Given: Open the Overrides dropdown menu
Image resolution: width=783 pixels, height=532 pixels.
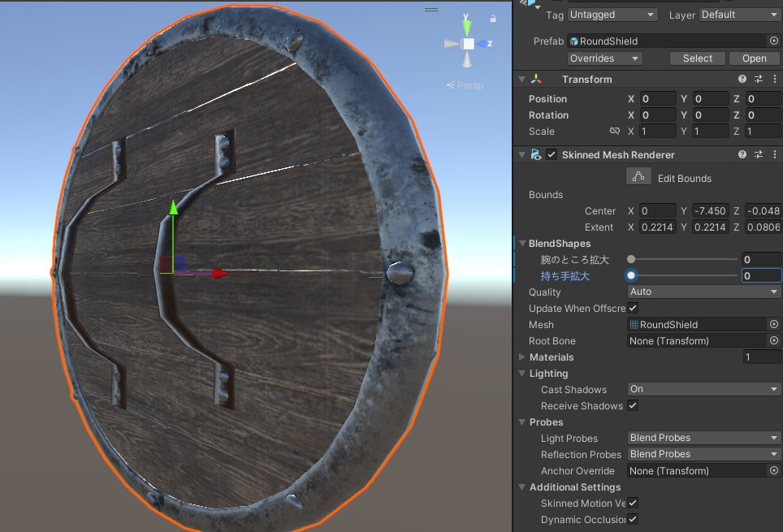Looking at the screenshot, I should pos(605,58).
